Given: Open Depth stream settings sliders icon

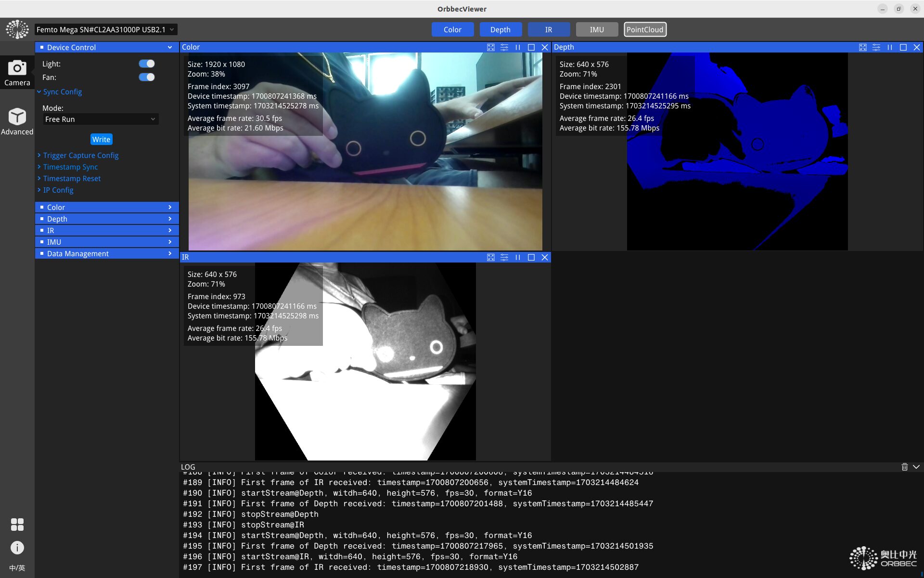Looking at the screenshot, I should point(876,47).
